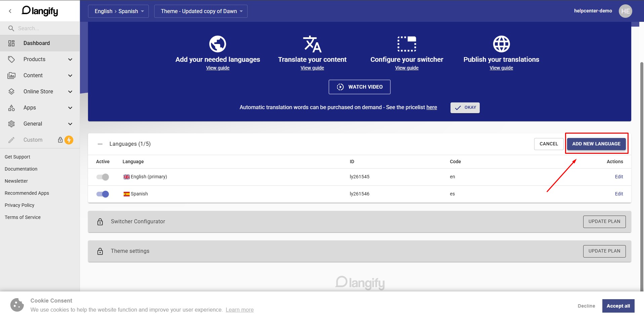Click the HE profile avatar
The image size is (644, 320).
(x=626, y=10)
